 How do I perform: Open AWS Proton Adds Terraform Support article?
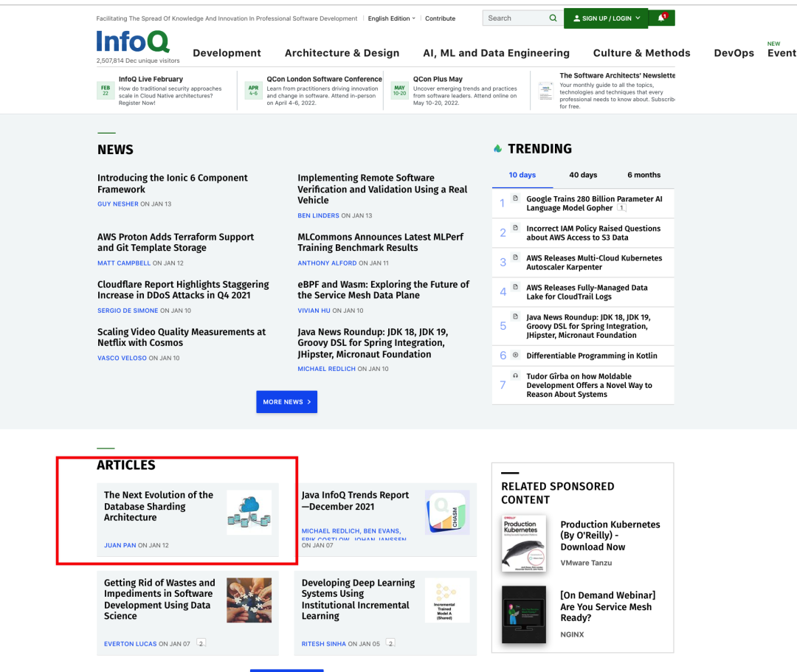pyautogui.click(x=176, y=242)
